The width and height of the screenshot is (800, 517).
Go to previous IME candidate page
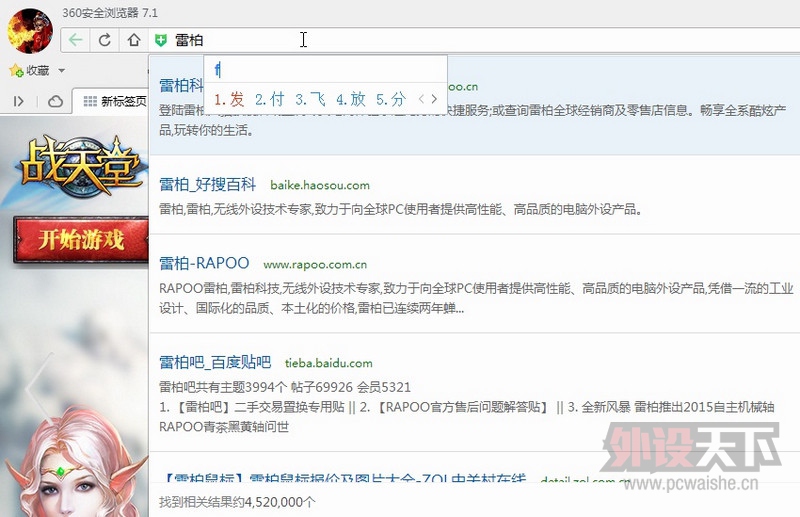point(421,99)
